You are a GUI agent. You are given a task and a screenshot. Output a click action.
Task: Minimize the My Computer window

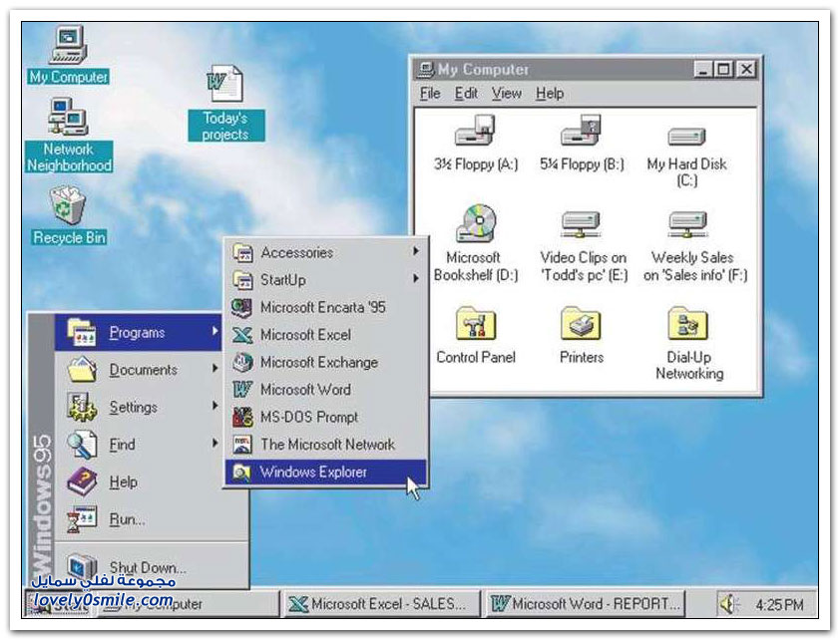point(704,70)
